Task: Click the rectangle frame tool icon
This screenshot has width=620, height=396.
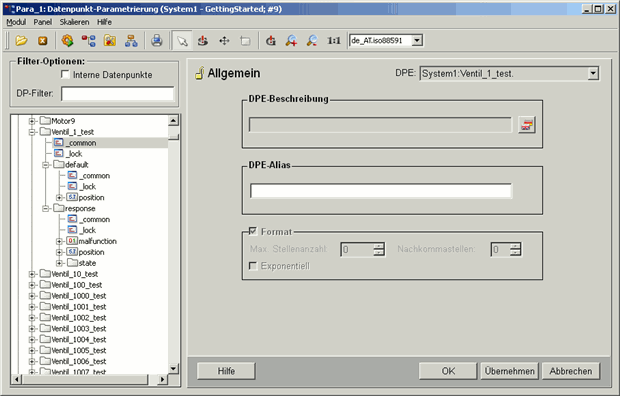Action: tap(245, 40)
